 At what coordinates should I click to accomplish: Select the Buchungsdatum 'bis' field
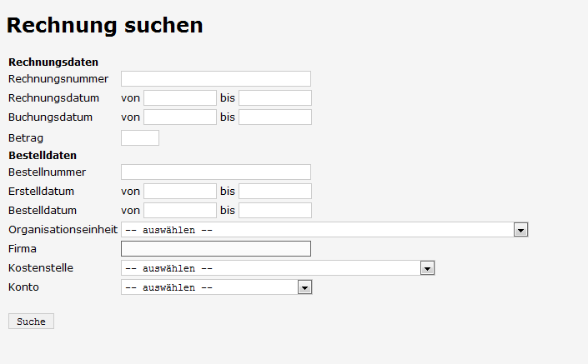(x=274, y=117)
